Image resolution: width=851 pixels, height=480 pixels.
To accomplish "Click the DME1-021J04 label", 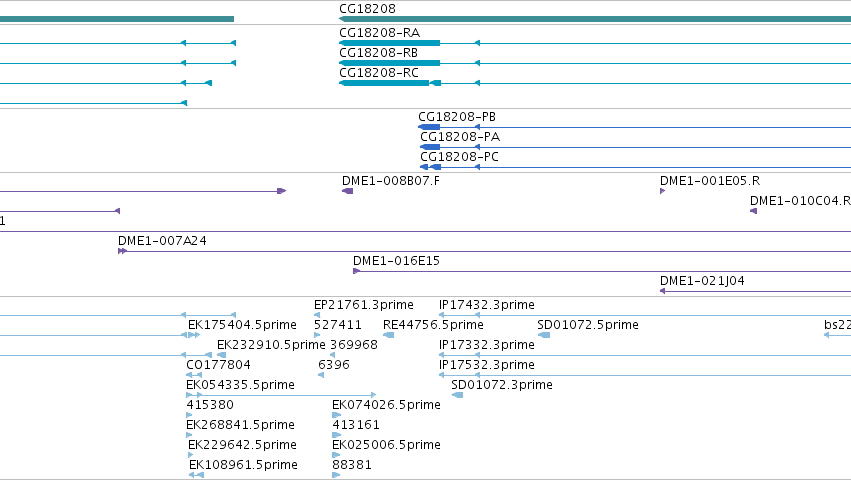I will coord(702,281).
